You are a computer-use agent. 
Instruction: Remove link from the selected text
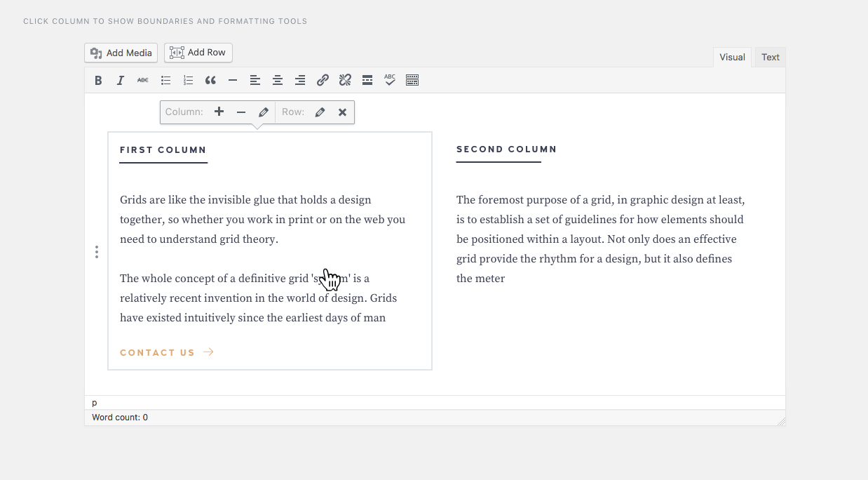(345, 81)
